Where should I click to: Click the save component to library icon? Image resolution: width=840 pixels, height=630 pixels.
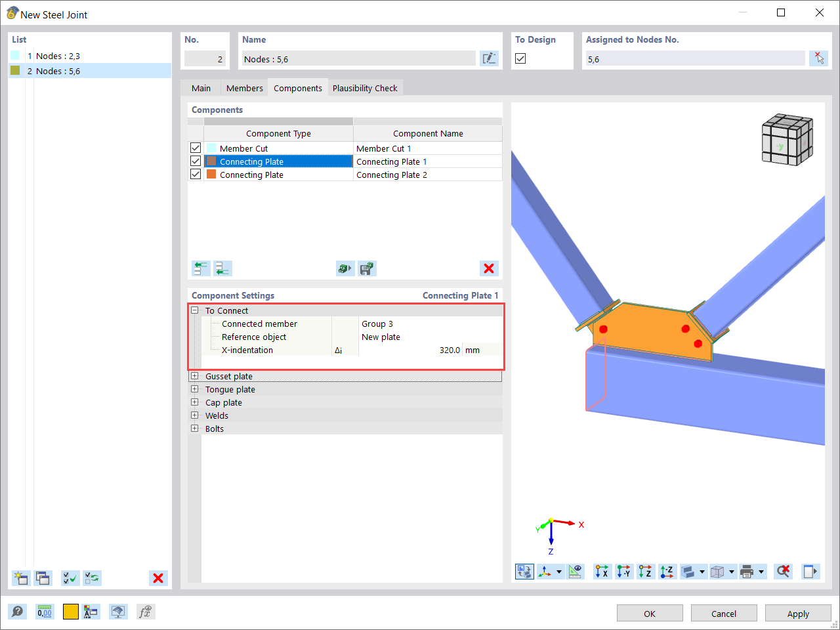[367, 268]
